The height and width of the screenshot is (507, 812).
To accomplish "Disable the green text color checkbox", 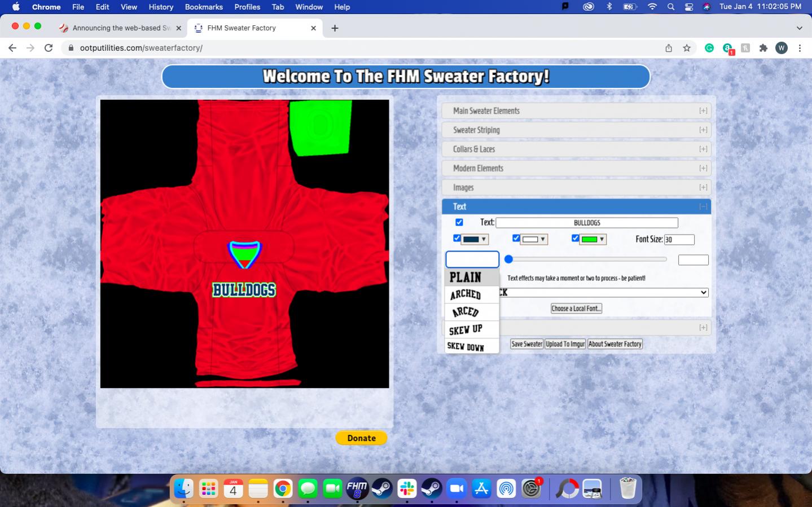I will (575, 239).
